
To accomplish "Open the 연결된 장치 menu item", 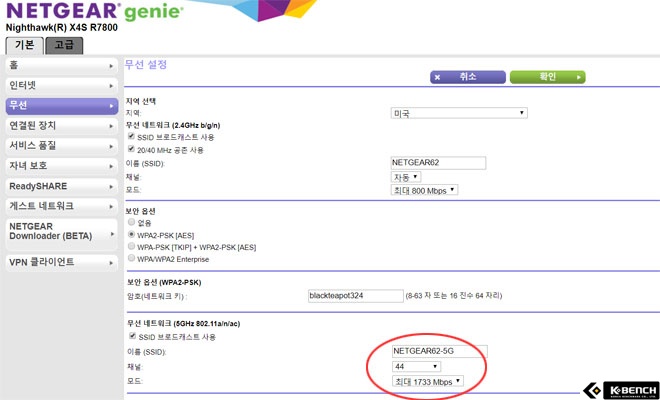I will click(x=61, y=126).
